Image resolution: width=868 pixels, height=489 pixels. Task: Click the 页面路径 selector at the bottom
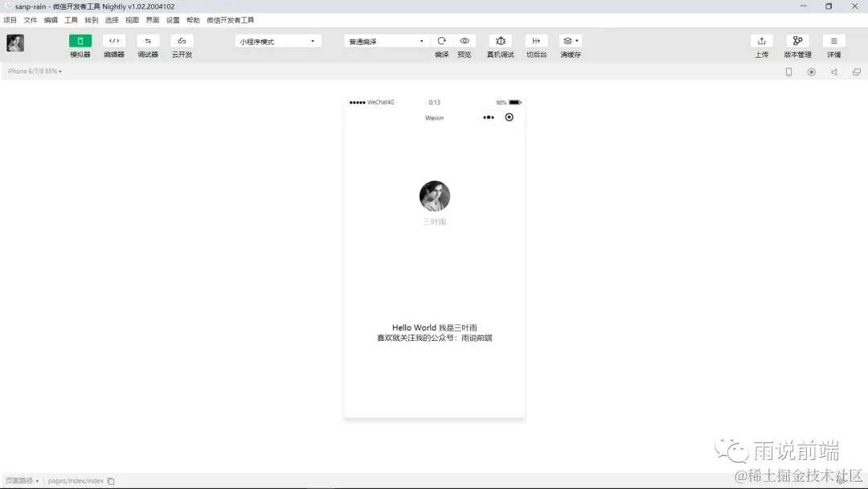pyautogui.click(x=18, y=480)
